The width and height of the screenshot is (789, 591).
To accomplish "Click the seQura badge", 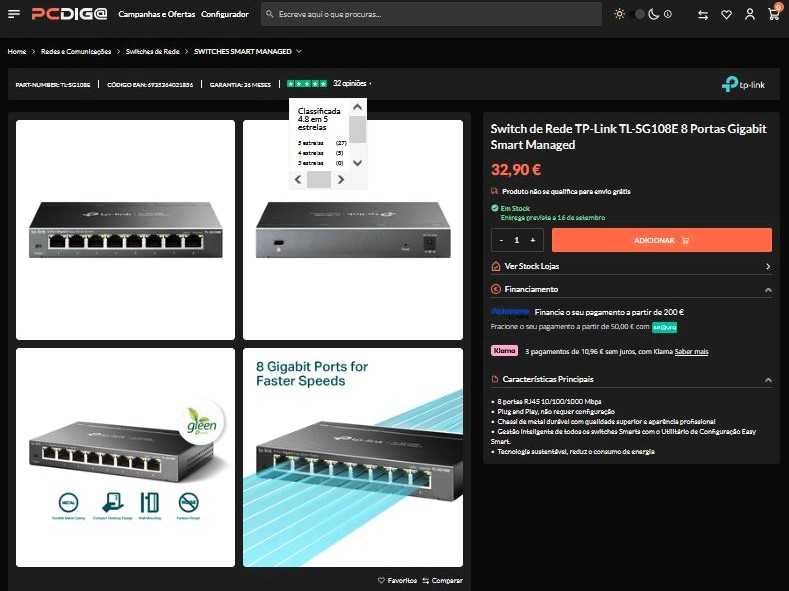I will [x=665, y=327].
